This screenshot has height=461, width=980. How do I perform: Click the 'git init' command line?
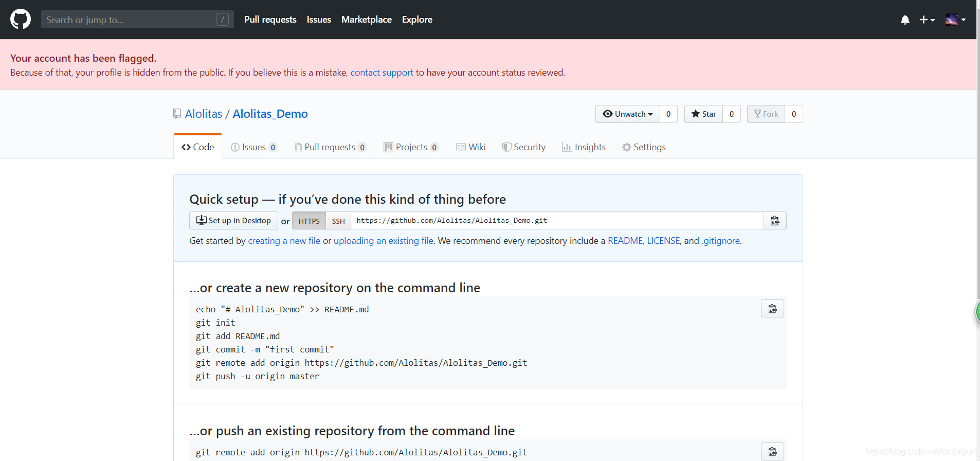click(215, 323)
